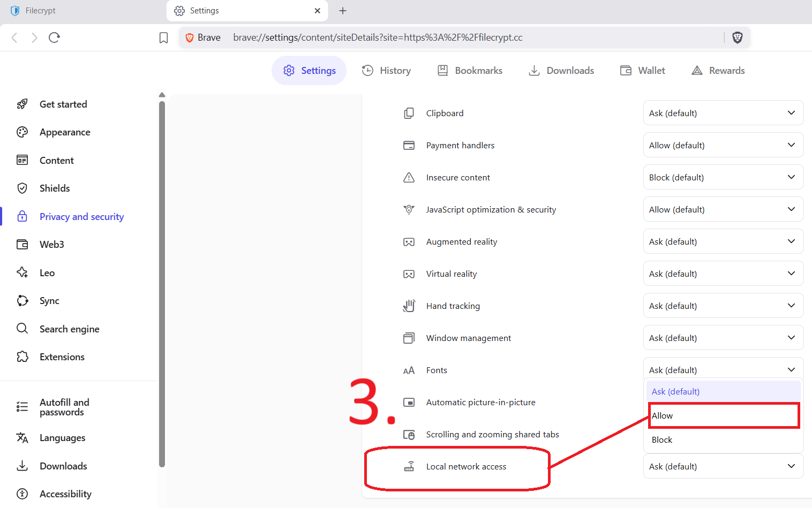Viewport: 812px width, 508px height.
Task: Bookmark this page with the bookmark icon
Action: point(164,37)
